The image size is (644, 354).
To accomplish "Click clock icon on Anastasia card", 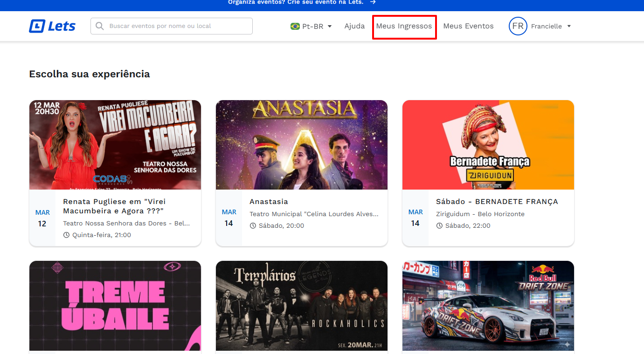I will pyautogui.click(x=253, y=226).
